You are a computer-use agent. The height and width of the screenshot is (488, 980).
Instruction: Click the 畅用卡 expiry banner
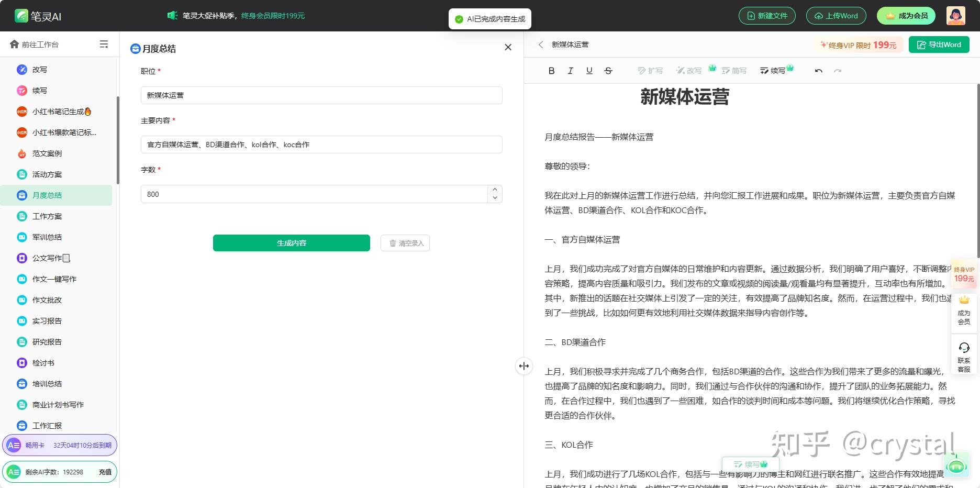click(x=60, y=446)
